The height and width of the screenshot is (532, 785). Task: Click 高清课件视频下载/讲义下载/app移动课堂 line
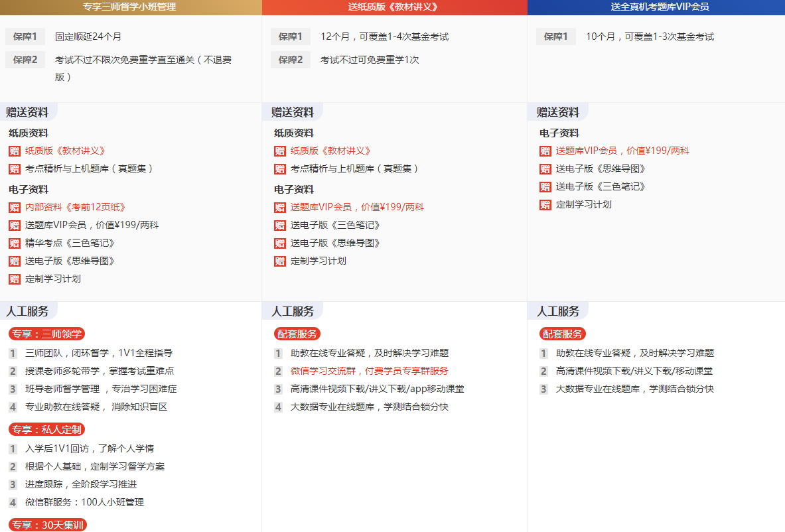(377, 389)
